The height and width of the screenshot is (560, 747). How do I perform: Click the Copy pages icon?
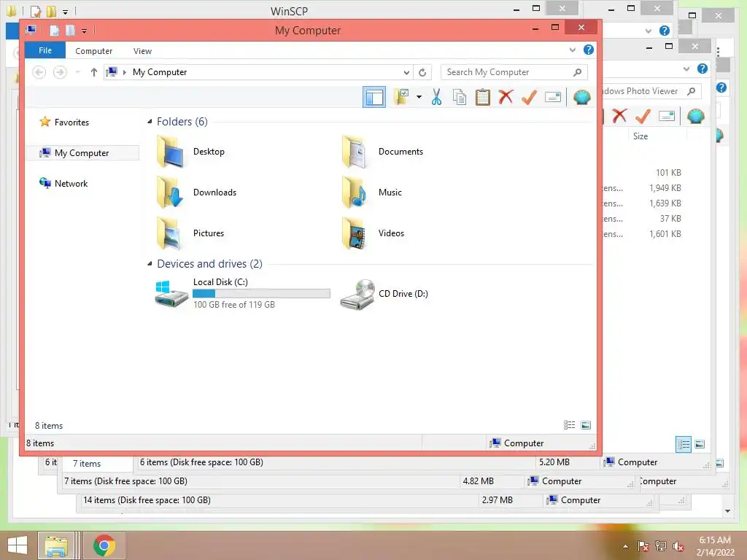pyautogui.click(x=460, y=97)
